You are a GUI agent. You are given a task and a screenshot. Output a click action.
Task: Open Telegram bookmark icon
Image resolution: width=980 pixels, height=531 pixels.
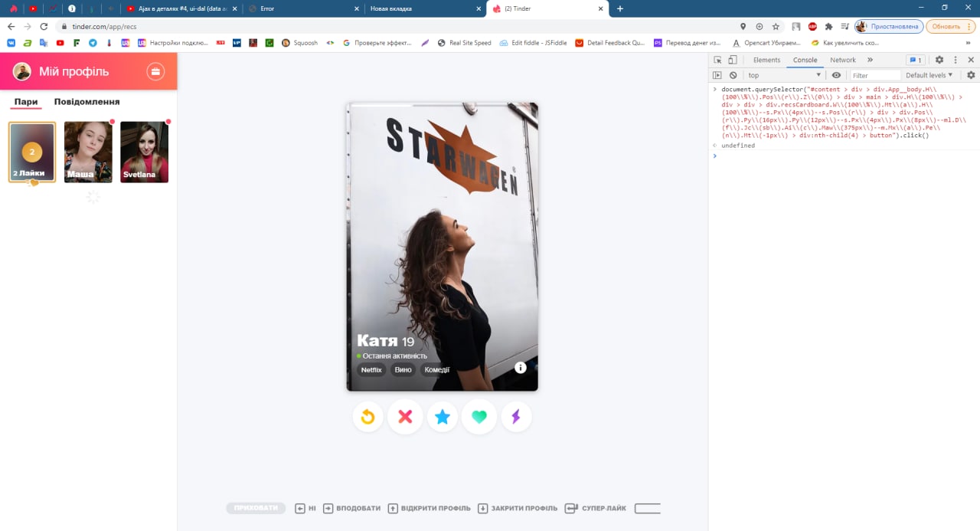pyautogui.click(x=93, y=43)
